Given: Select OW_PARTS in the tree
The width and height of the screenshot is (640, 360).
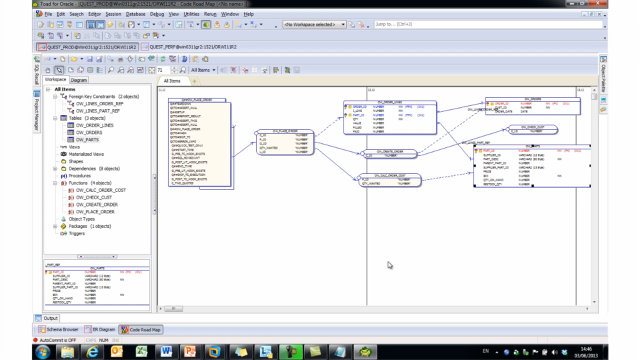Looking at the screenshot, I should point(87,140).
